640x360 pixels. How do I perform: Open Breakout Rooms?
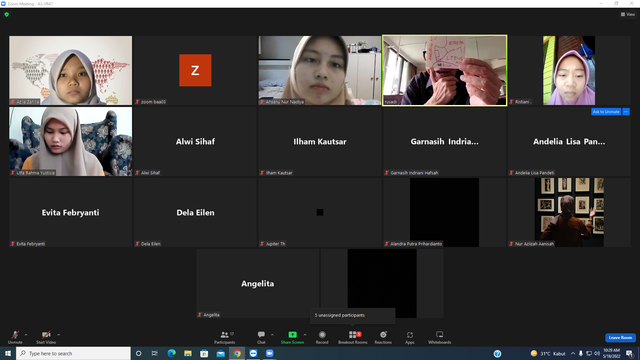pos(353,337)
